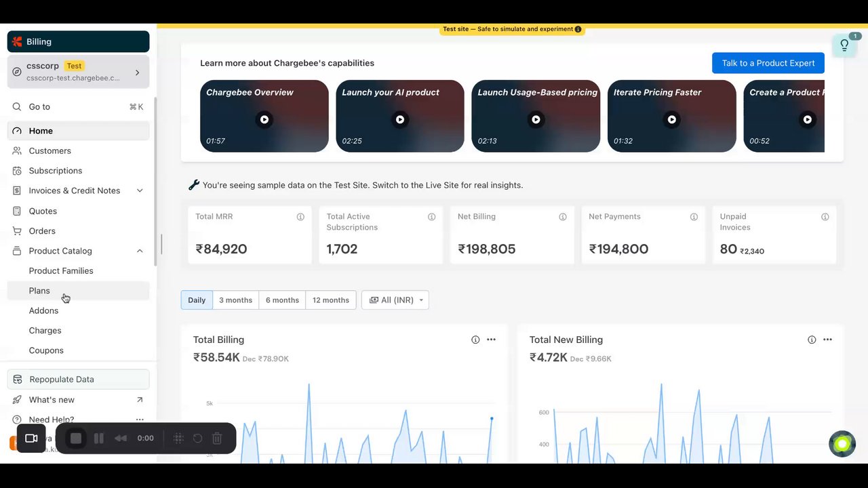Restart the recording with circular arrow
The height and width of the screenshot is (488, 868).
(x=198, y=439)
